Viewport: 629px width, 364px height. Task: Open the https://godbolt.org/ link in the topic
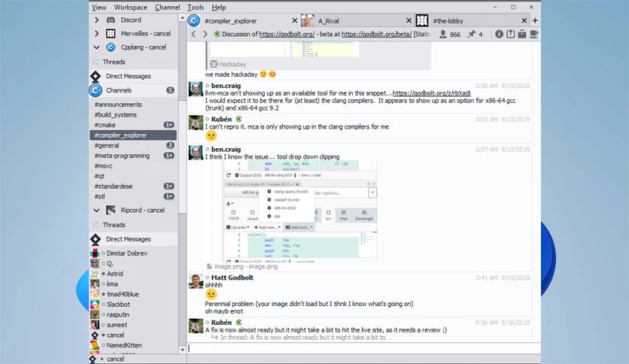pos(287,34)
